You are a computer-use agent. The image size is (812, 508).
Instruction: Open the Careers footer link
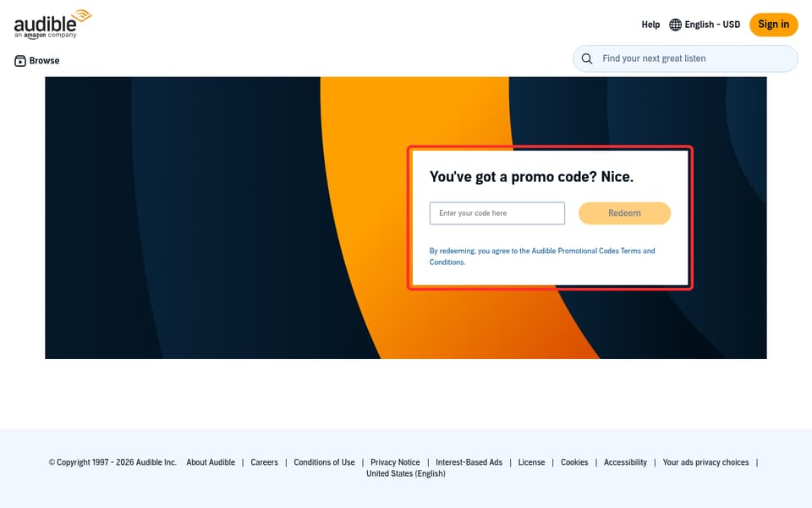[x=264, y=462]
